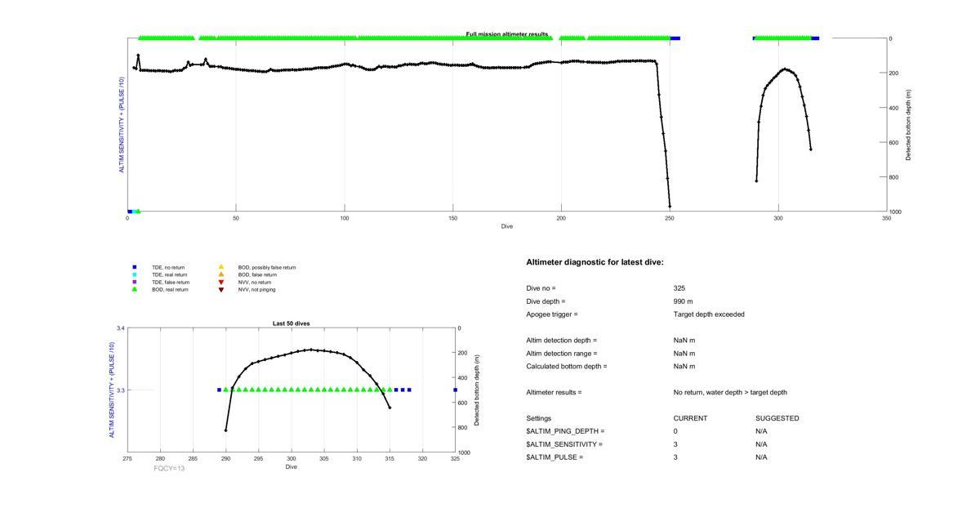Click the 3.3 y-axis tick on last 50 dives chart
980x508 pixels.
click(119, 390)
